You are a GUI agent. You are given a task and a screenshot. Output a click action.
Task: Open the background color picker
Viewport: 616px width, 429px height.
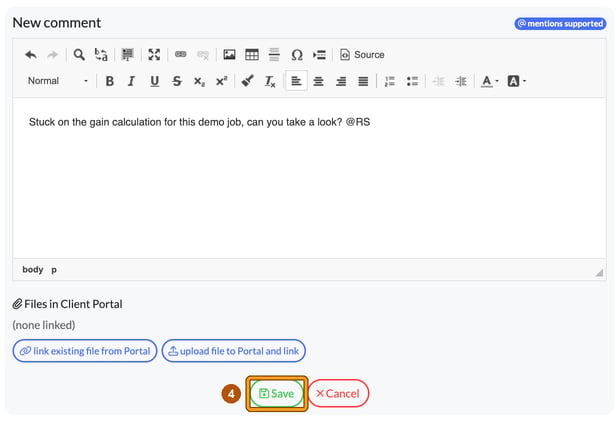click(517, 81)
